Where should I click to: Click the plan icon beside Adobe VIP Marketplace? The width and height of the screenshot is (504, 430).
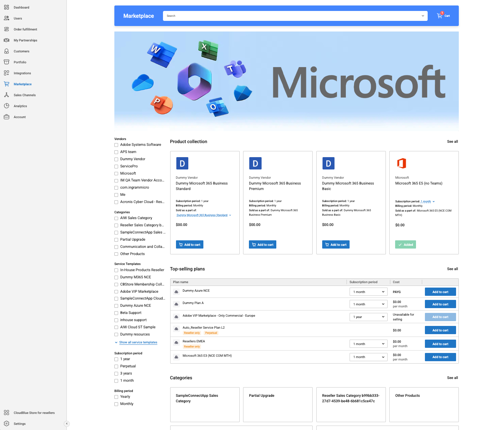(176, 317)
